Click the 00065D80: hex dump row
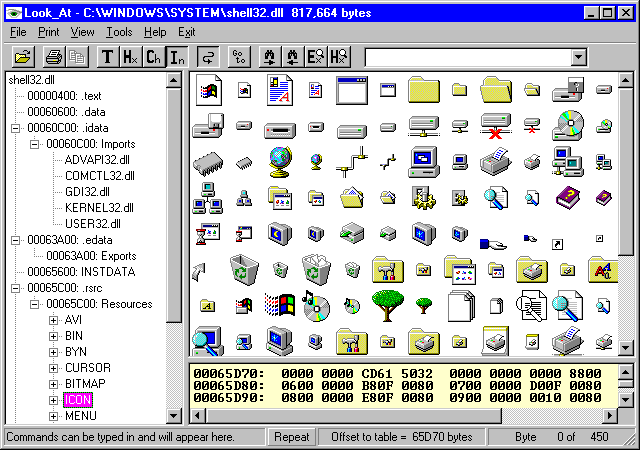640x450 pixels. point(398,386)
